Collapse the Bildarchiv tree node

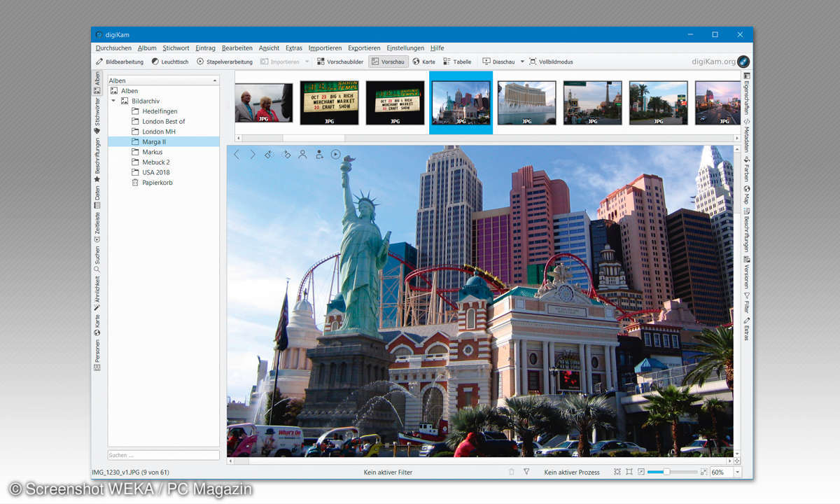[x=113, y=101]
